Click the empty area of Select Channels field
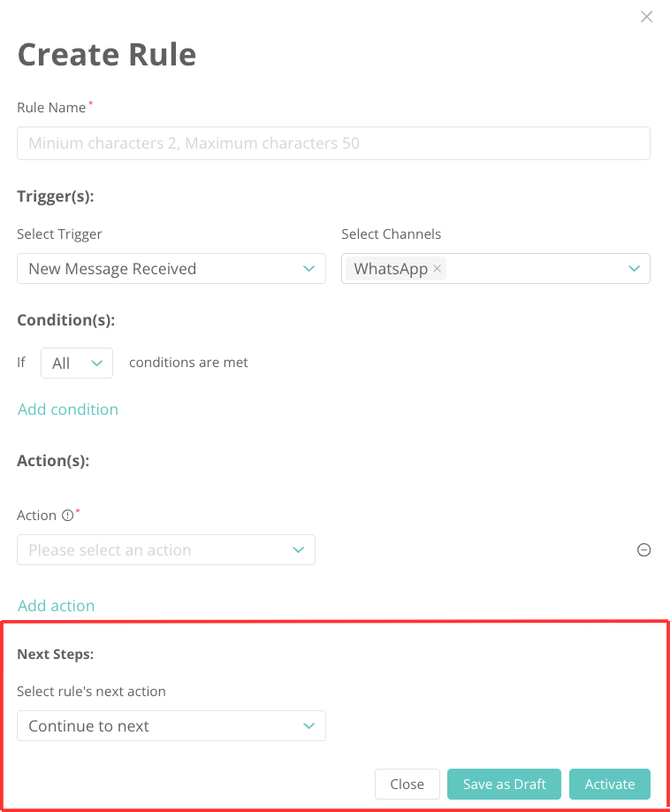Screen dimensions: 670x812 530,269
